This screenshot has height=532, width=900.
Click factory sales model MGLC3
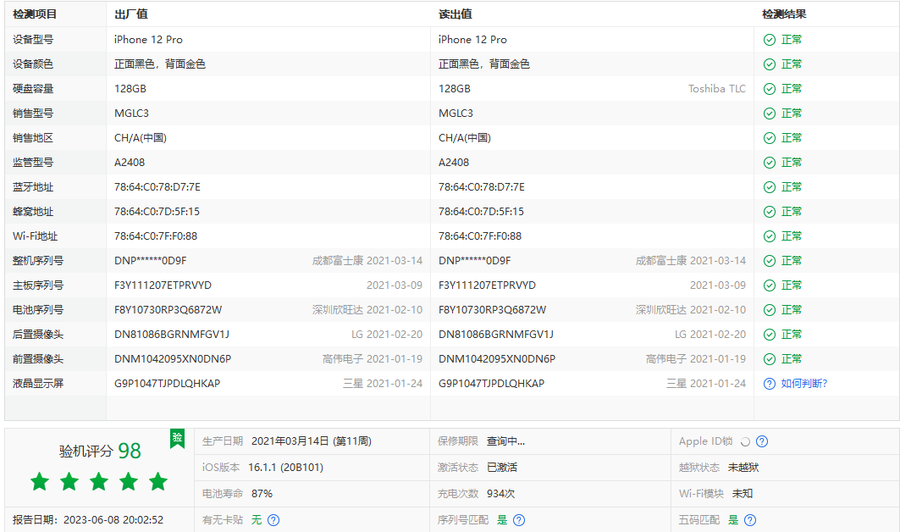point(131,113)
